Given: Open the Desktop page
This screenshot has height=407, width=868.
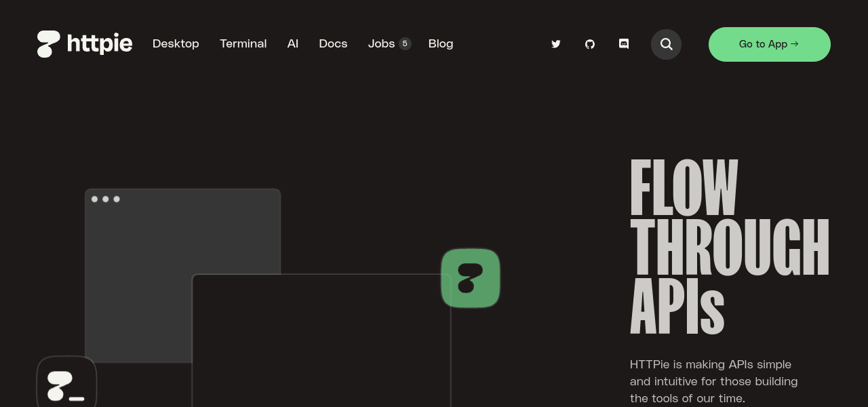Looking at the screenshot, I should 176,43.
